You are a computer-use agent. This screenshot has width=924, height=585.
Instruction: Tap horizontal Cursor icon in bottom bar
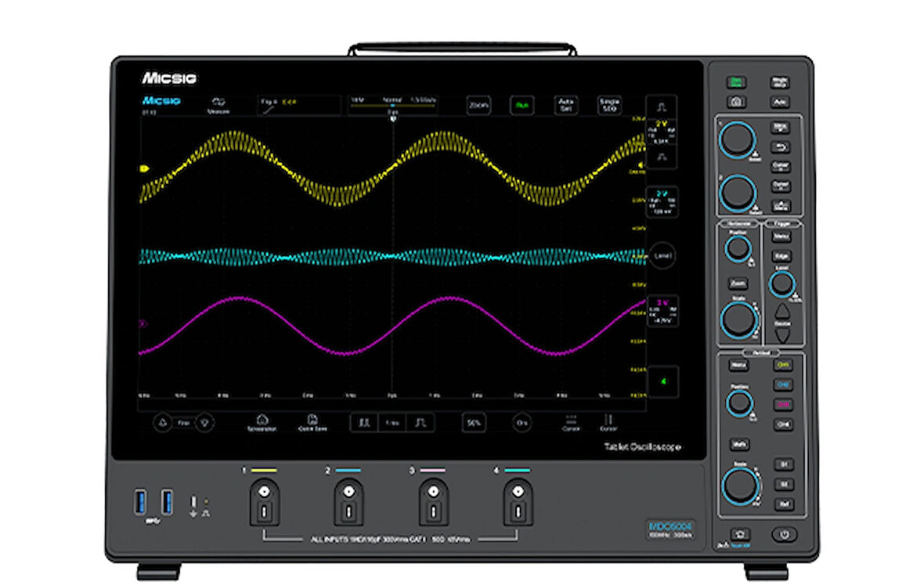point(571,423)
